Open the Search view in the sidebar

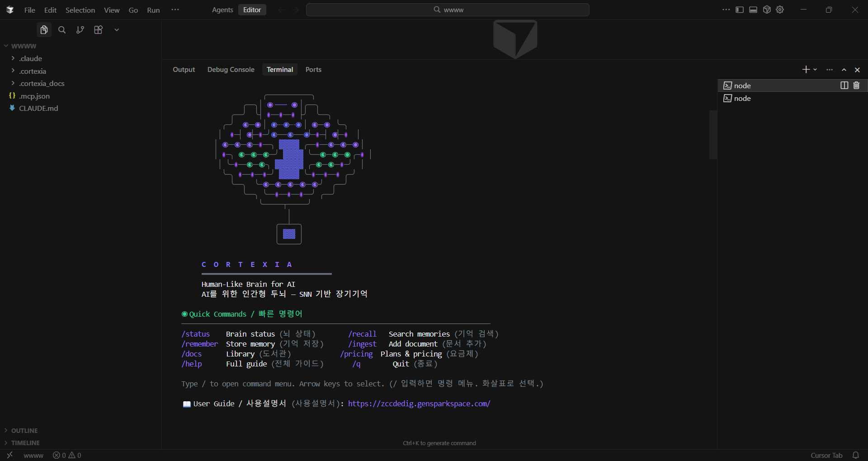62,29
